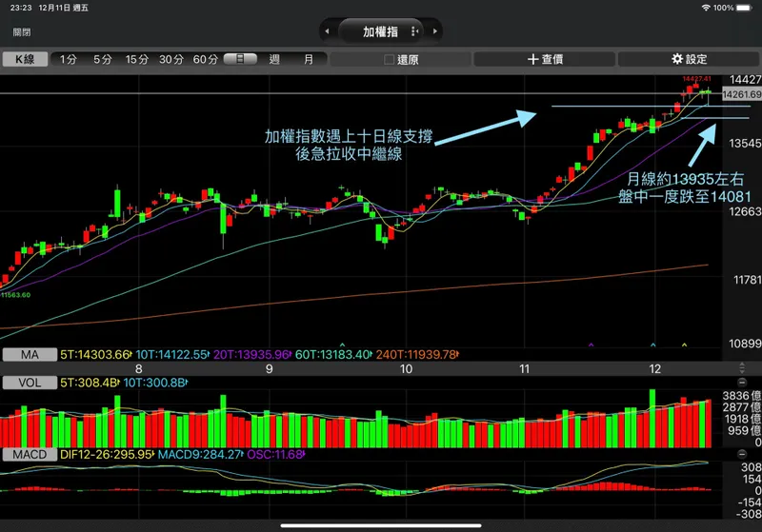762x532 pixels.
Task: Switch to 1分 timeframe
Action: tap(68, 59)
